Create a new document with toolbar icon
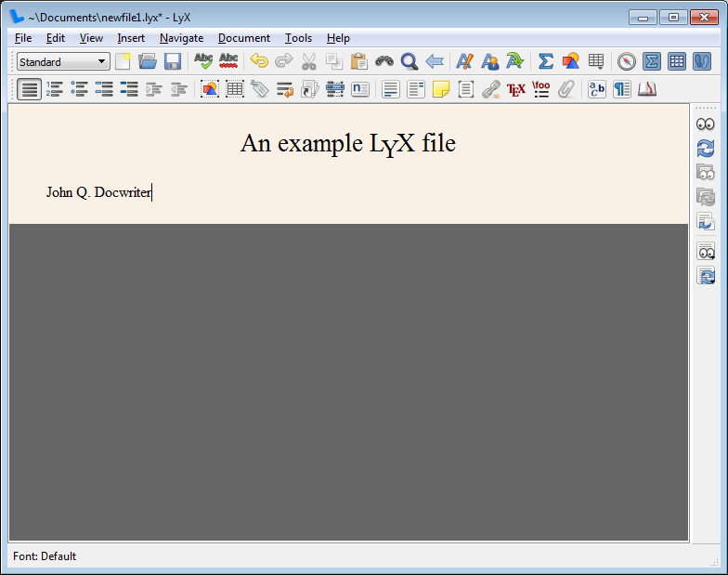 [x=123, y=61]
